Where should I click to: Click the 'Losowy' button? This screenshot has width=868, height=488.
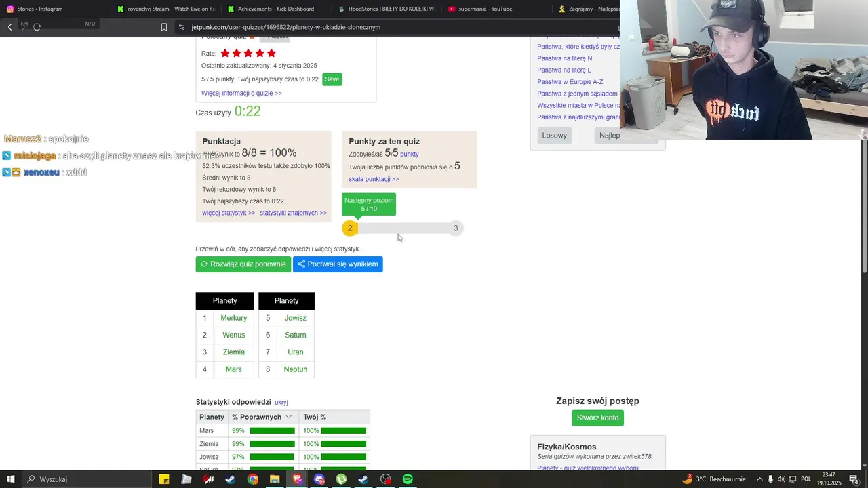pos(555,135)
